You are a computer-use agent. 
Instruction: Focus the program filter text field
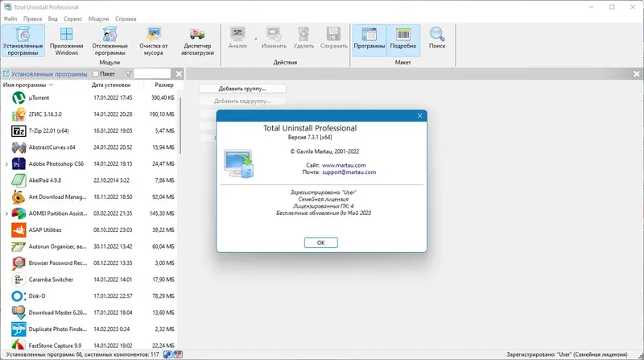(x=152, y=74)
